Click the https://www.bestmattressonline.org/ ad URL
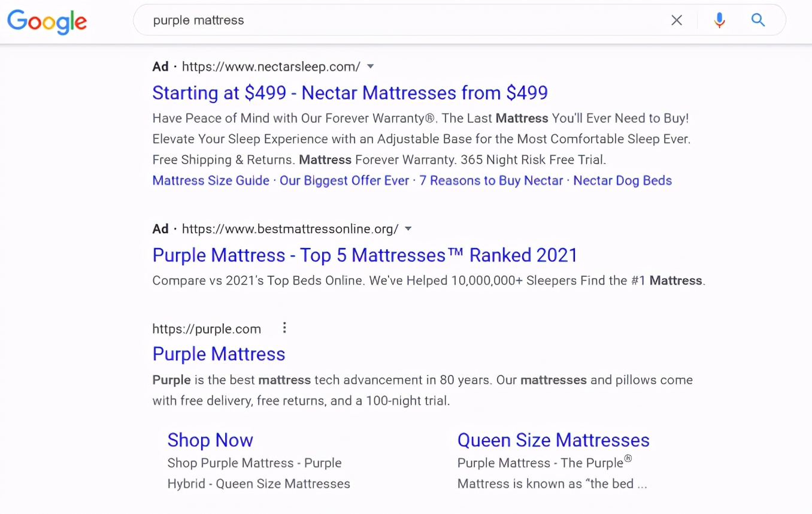This screenshot has width=812, height=514. point(290,229)
